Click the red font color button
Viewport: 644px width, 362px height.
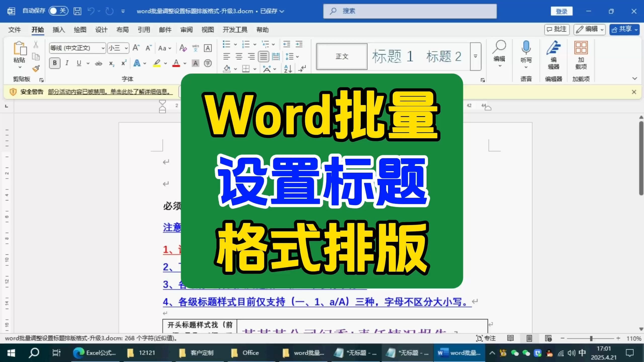(x=176, y=63)
